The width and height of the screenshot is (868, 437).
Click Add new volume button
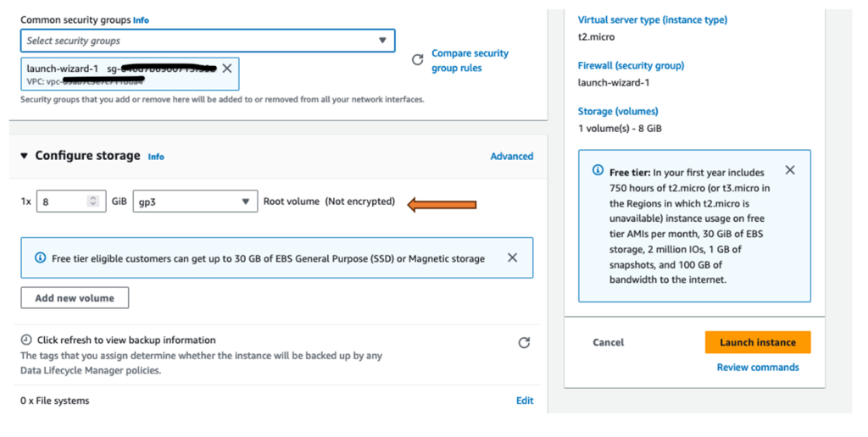75,297
